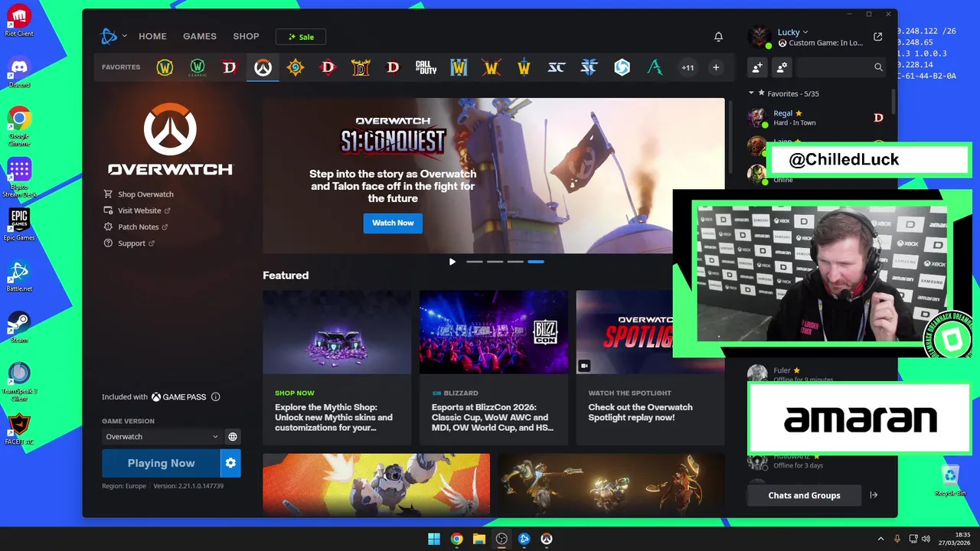Expand chats panel arrow icon
This screenshot has width=980, height=551.
(x=874, y=495)
